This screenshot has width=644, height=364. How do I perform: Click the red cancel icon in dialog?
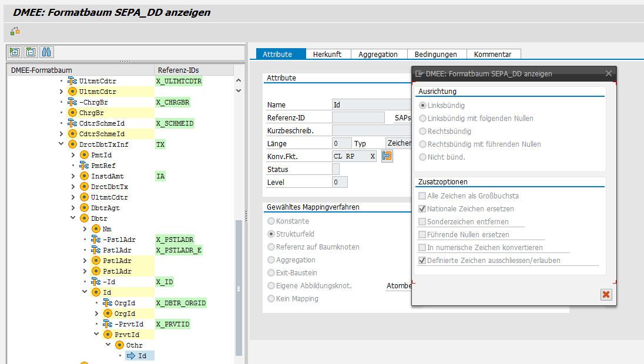[x=606, y=294]
